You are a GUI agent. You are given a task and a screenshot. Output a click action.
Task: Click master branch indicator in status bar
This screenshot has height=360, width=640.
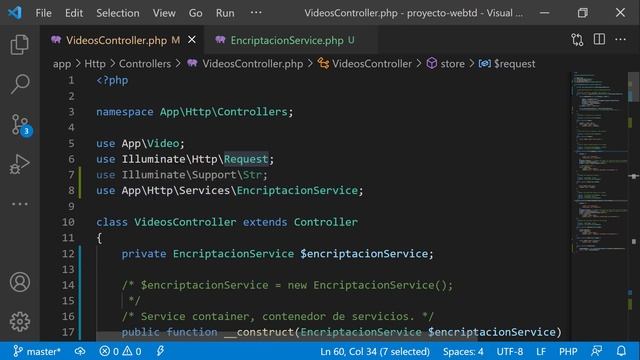click(37, 351)
